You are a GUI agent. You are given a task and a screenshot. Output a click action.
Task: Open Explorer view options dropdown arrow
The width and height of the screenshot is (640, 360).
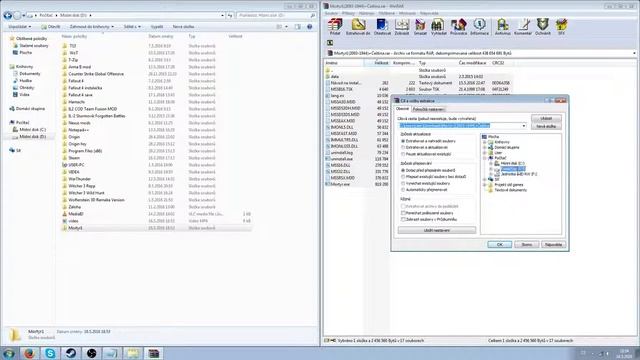(286, 27)
